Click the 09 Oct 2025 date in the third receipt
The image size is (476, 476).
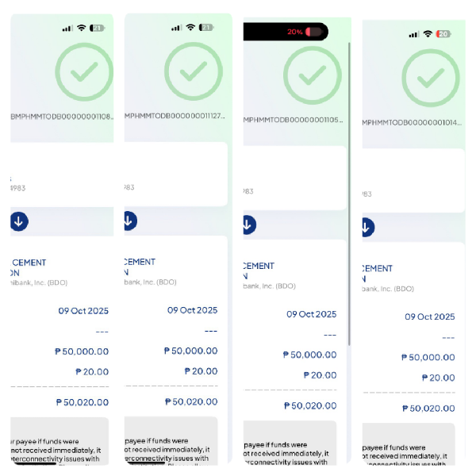(x=312, y=314)
